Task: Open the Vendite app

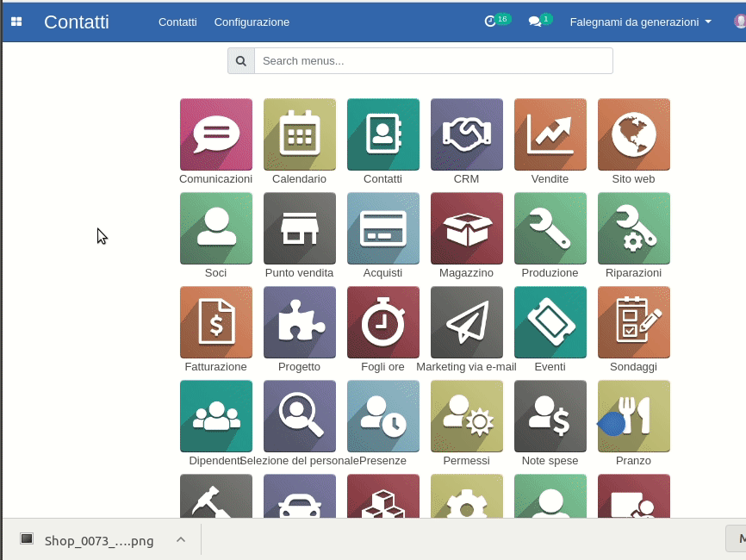Action: tap(550, 134)
